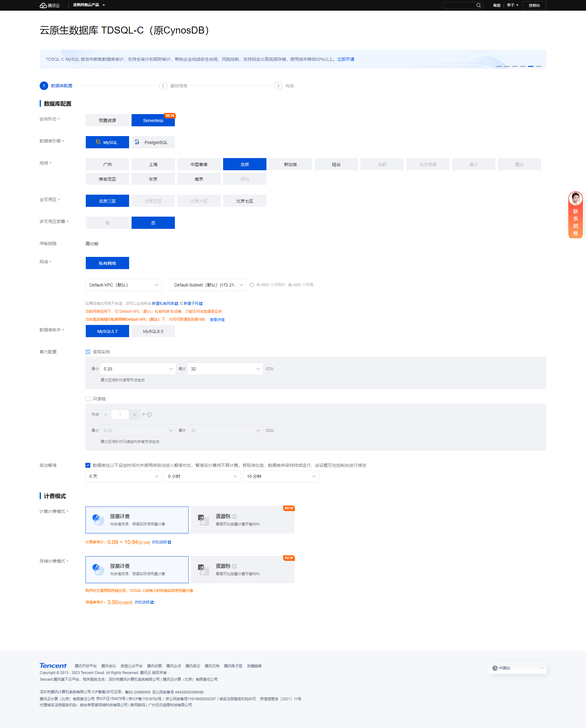This screenshot has height=728, width=586.
Task: Open the maximum CCU dropdown showing 32
Action: 225,369
